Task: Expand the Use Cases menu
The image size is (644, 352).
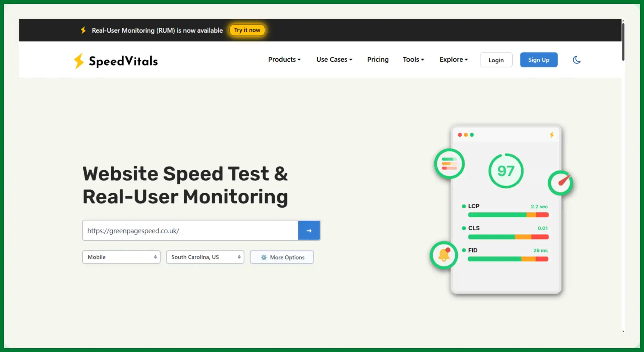Action: [x=334, y=59]
